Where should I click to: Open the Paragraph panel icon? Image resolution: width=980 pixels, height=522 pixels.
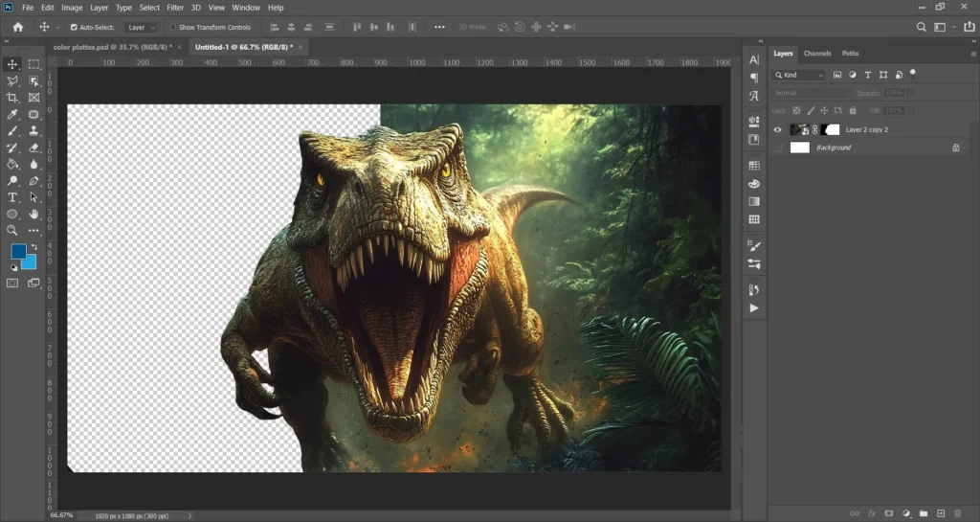[x=754, y=78]
